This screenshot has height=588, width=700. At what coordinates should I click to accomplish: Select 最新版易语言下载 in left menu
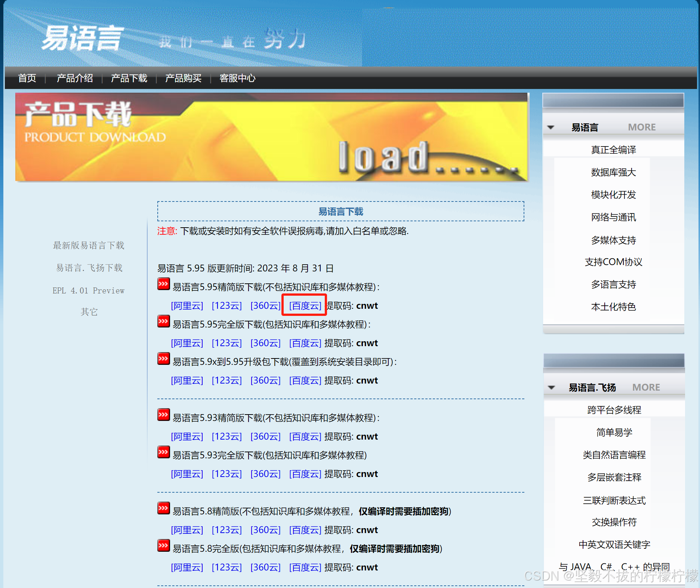[x=89, y=246]
